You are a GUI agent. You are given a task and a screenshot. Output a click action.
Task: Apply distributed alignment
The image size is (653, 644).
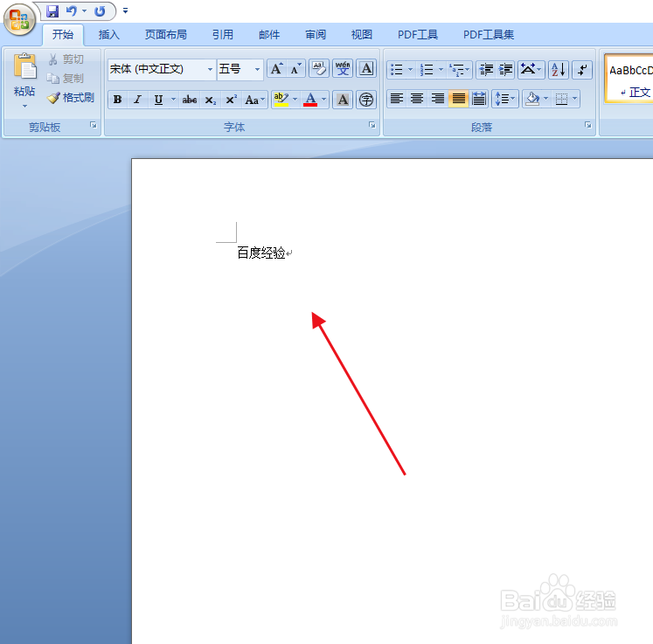coord(479,99)
